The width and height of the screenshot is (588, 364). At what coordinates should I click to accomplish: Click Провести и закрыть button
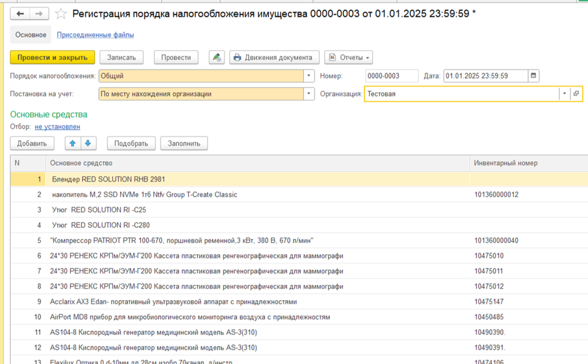click(x=53, y=57)
